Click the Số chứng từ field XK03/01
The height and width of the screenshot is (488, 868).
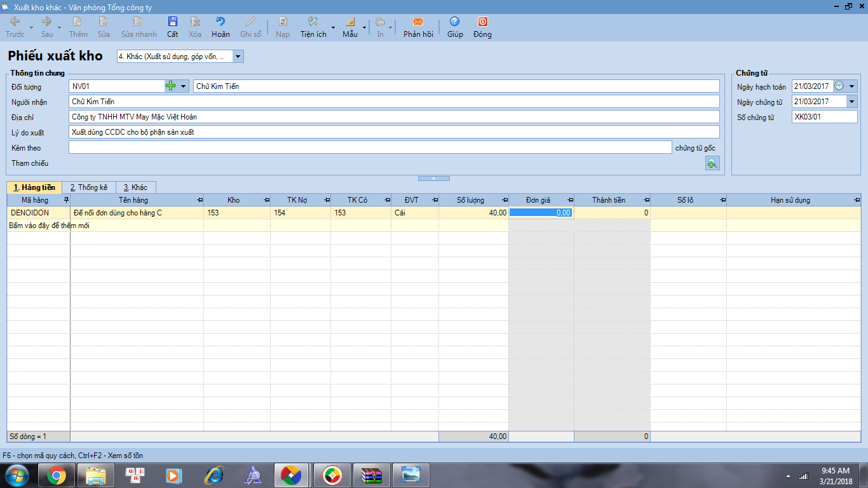coord(825,117)
